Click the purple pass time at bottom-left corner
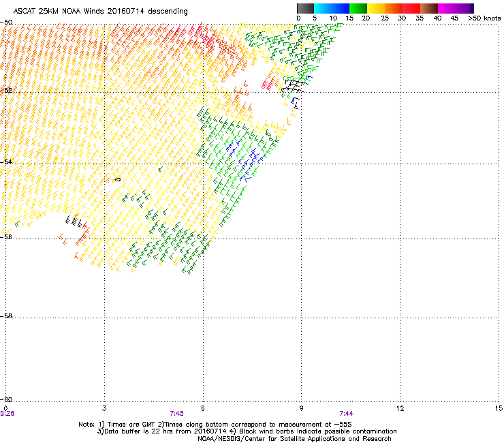Image resolution: width=504 pixels, height=443 pixels. coord(7,414)
